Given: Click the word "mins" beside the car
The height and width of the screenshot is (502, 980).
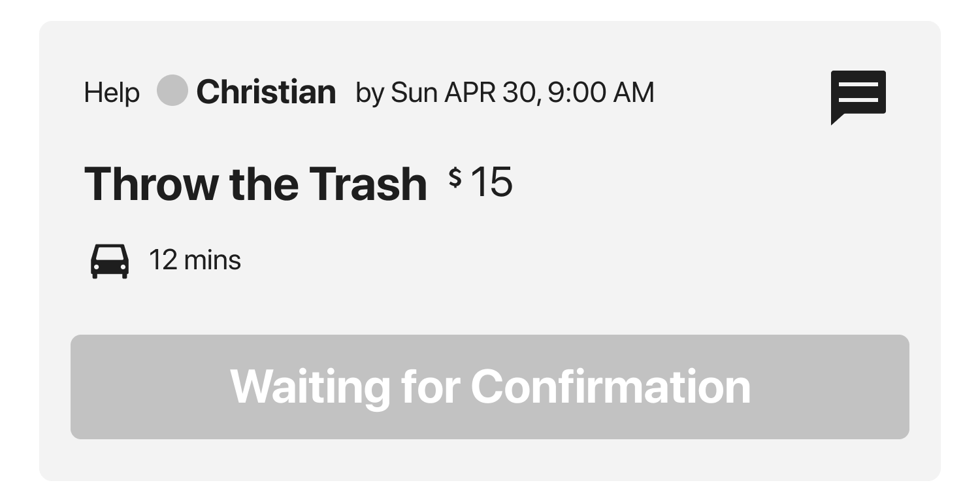Looking at the screenshot, I should click(x=212, y=260).
